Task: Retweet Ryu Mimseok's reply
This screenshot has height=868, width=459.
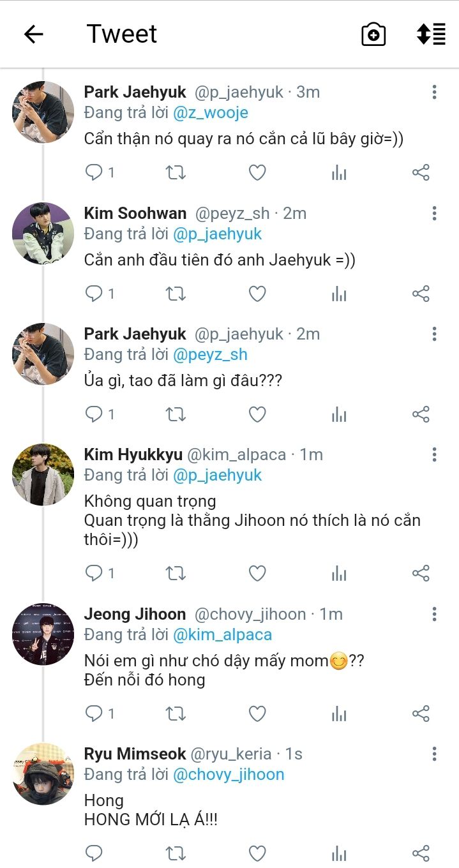Action: 176,853
